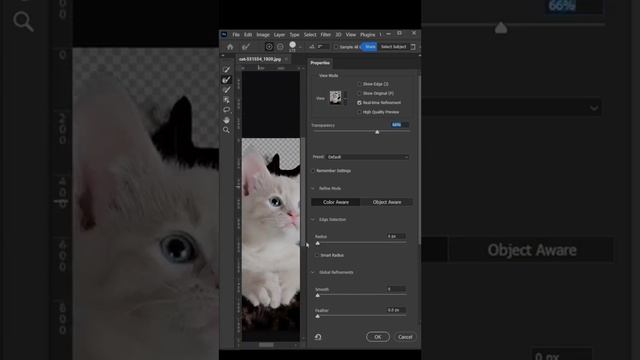Viewport: 640px width, 360px height.
Task: Switch refine mode to Object Aware
Action: tap(387, 202)
